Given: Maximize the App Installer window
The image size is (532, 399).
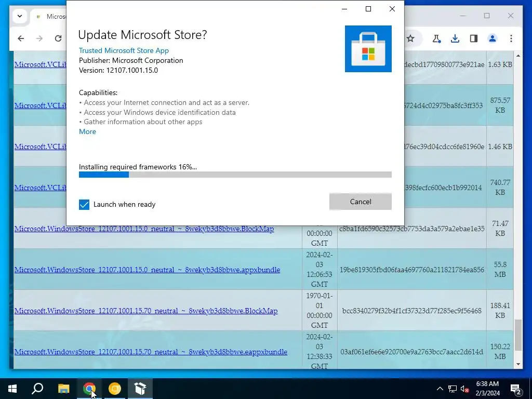Looking at the screenshot, I should [368, 9].
